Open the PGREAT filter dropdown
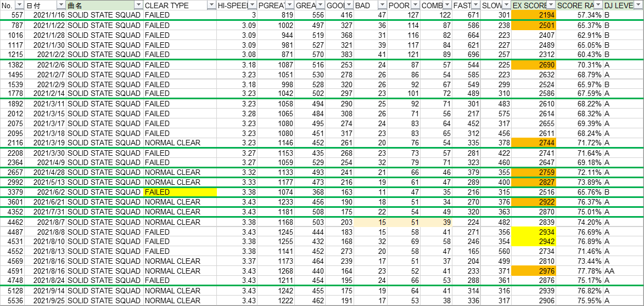644x306 pixels. pyautogui.click(x=289, y=5)
